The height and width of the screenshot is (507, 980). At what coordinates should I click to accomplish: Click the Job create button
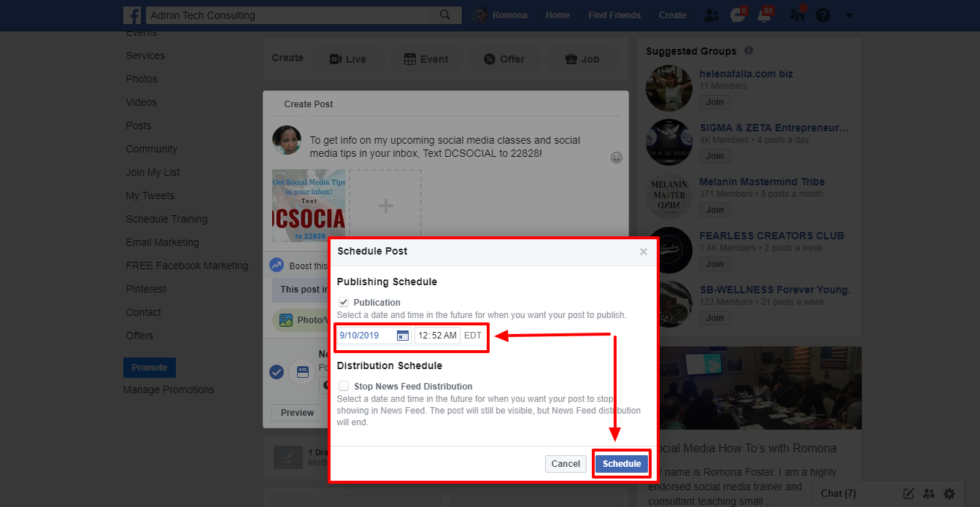pos(582,59)
